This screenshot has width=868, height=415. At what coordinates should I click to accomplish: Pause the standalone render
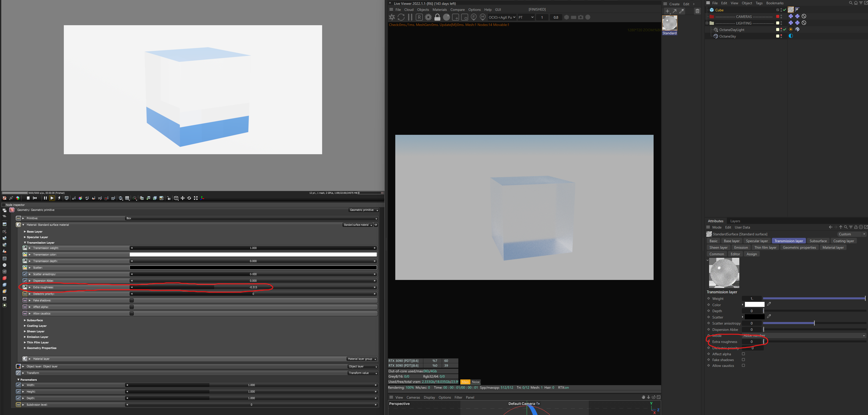pyautogui.click(x=45, y=198)
